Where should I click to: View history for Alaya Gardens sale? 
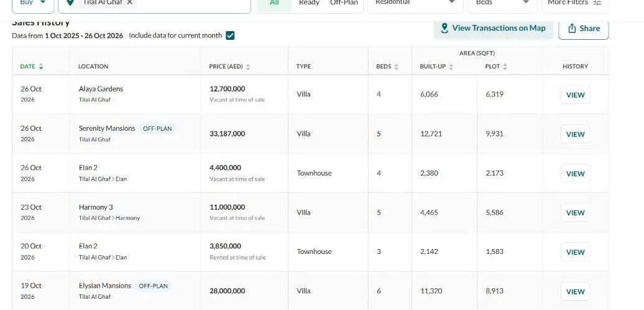[575, 95]
